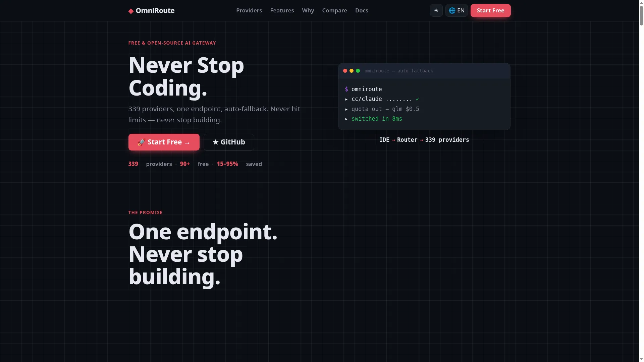Go to the Features nav section

(x=282, y=10)
